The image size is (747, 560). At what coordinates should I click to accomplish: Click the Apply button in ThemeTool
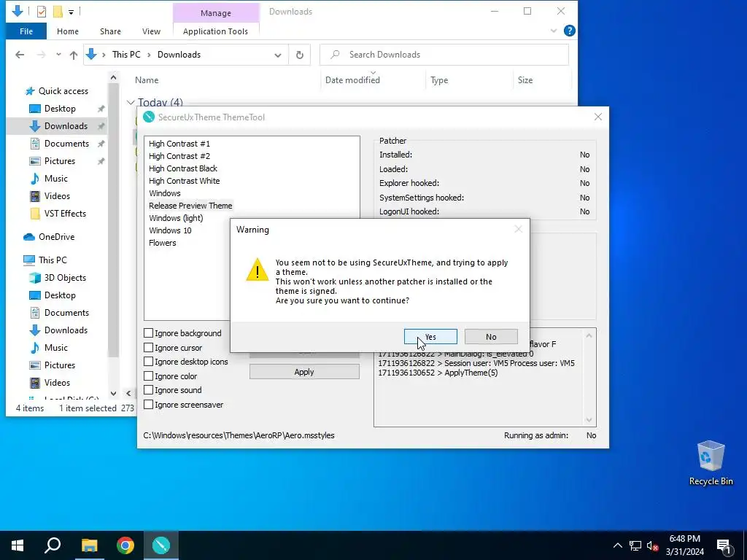click(x=304, y=372)
